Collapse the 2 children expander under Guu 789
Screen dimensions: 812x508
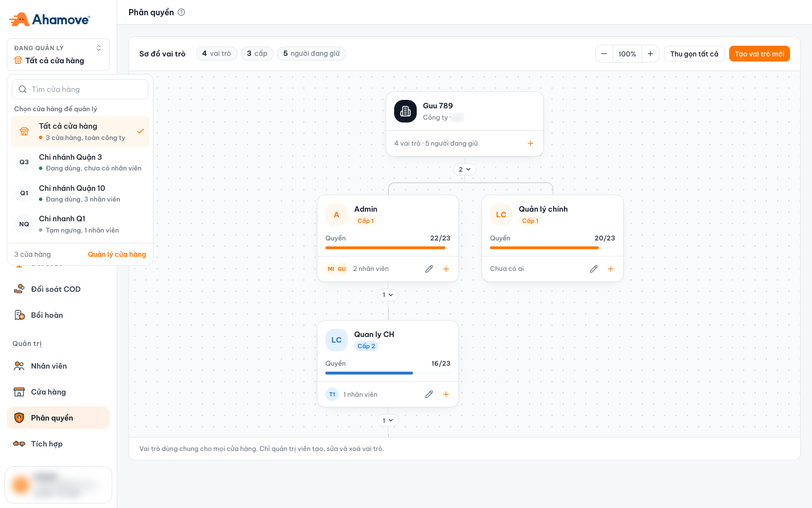pyautogui.click(x=465, y=169)
